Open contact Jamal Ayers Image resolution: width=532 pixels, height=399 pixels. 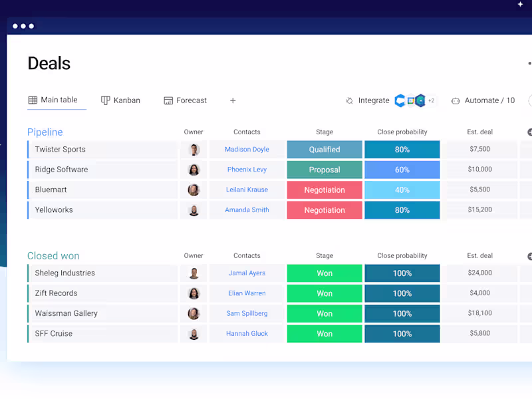click(x=247, y=273)
